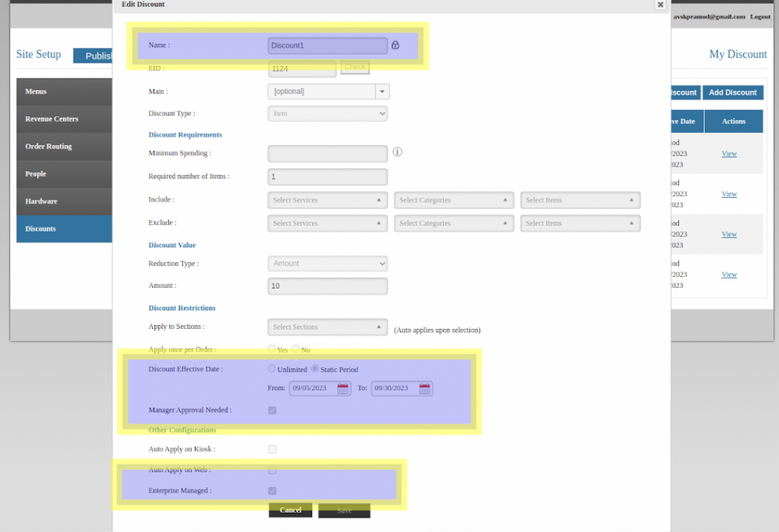Open the View link in the third table row
The height and width of the screenshot is (532, 779).
point(729,234)
